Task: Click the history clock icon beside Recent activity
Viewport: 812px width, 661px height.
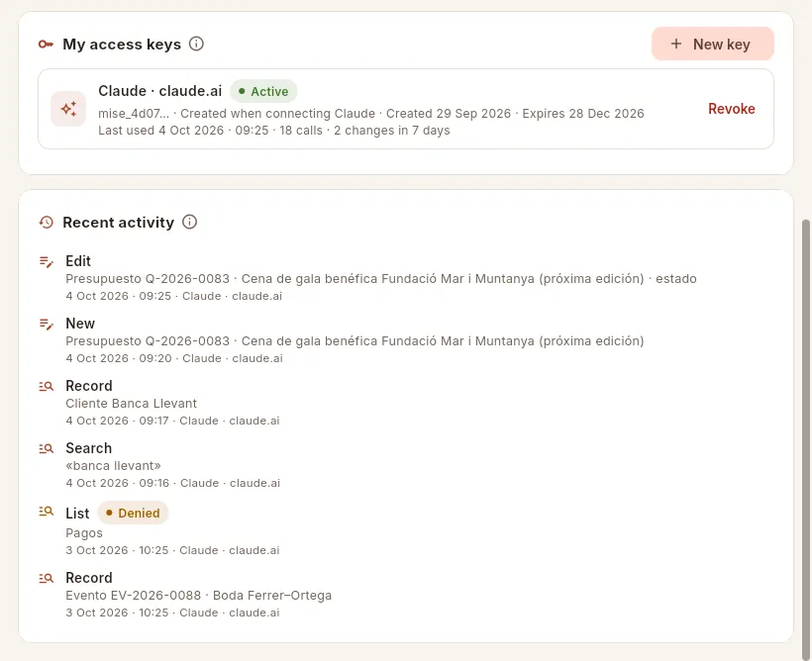Action: click(47, 223)
